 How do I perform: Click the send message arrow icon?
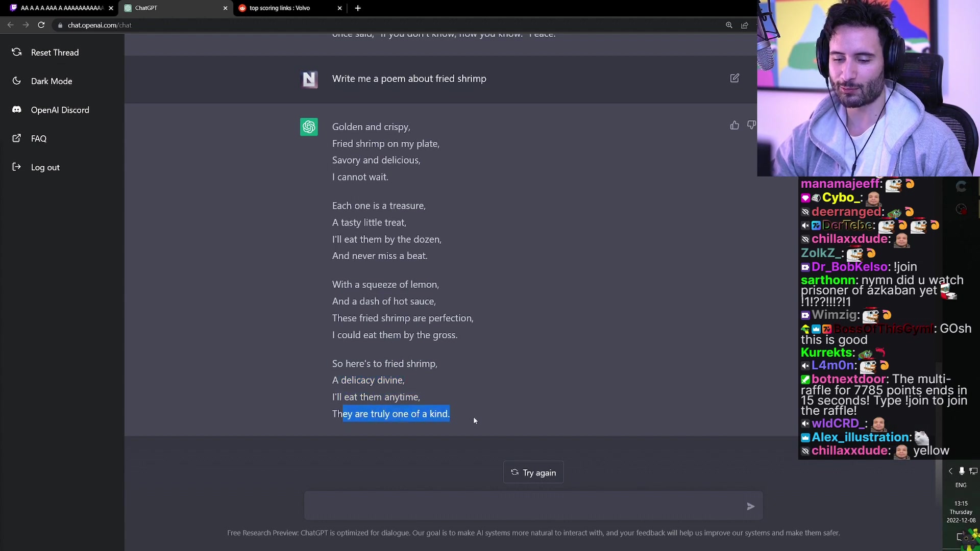pos(750,506)
